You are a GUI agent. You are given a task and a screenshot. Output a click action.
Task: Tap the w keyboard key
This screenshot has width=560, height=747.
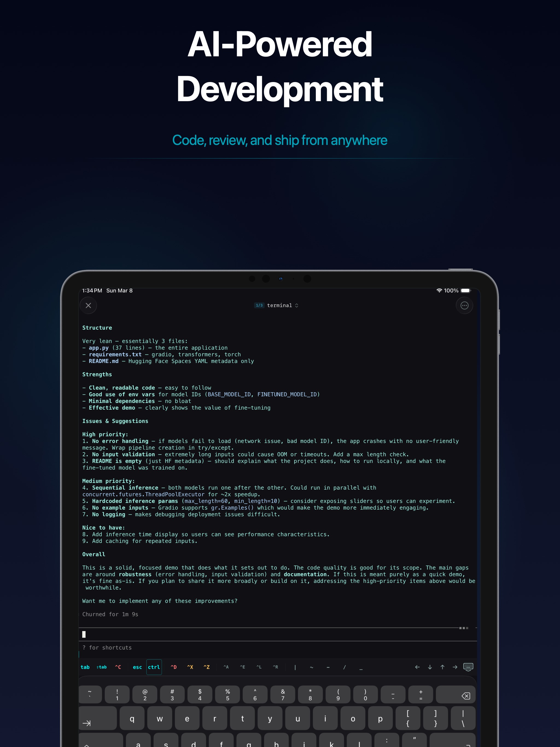point(160,718)
